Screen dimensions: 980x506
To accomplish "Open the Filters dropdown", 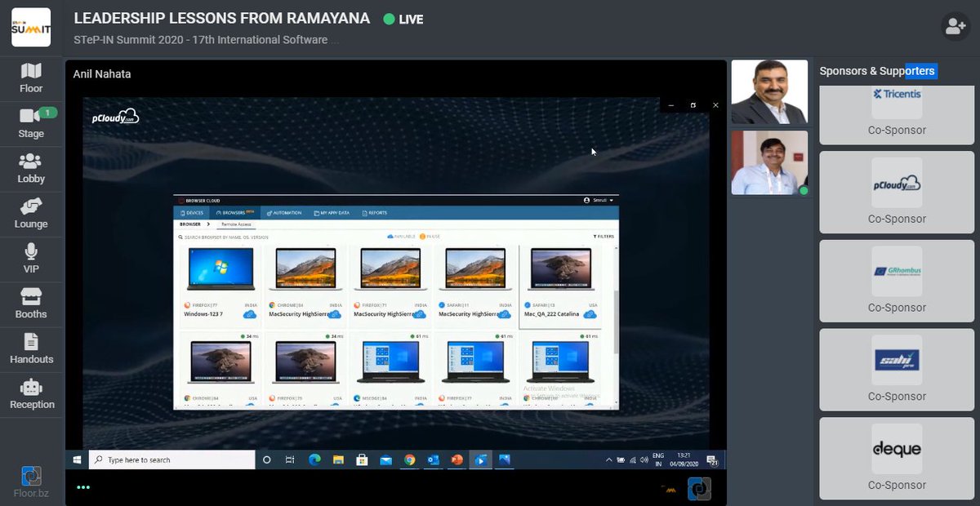I will [604, 237].
